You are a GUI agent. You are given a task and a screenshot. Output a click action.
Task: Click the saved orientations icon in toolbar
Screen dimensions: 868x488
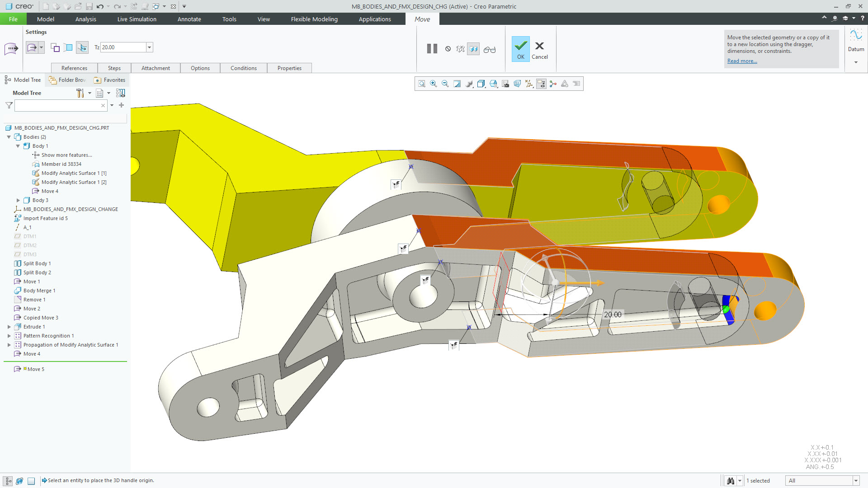(x=505, y=84)
